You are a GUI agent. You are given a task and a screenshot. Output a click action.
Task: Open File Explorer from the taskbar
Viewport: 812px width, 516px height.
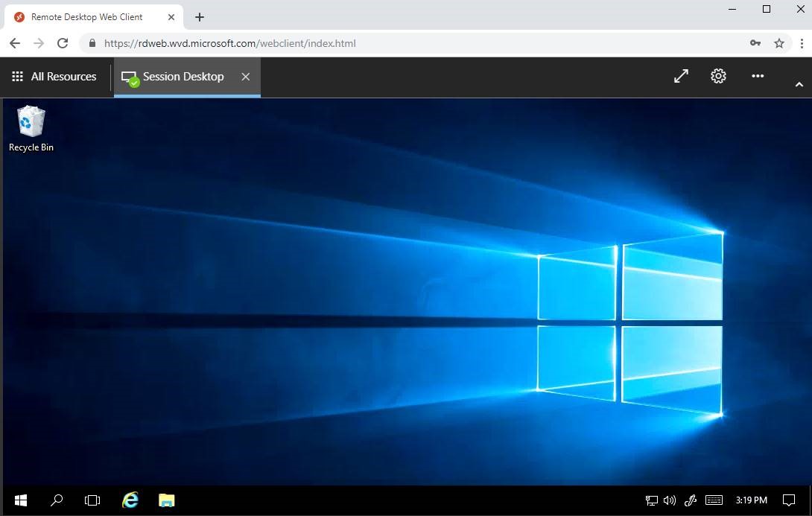pos(166,500)
